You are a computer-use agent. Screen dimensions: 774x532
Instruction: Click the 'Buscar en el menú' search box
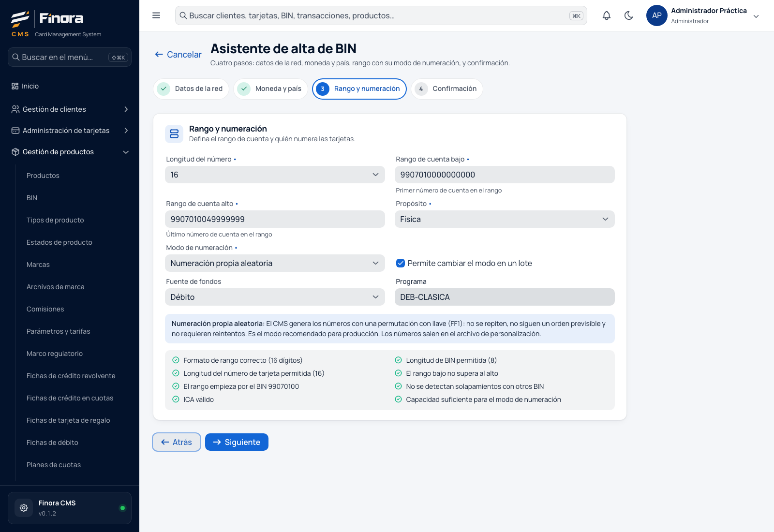point(70,57)
